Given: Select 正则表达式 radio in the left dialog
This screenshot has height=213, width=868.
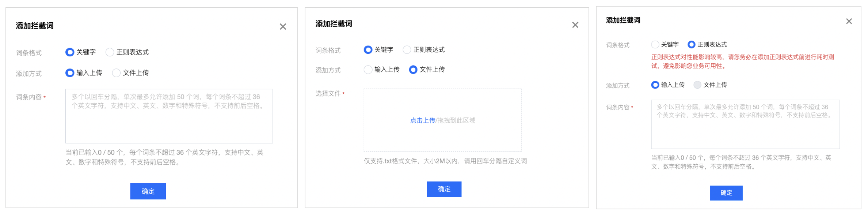Looking at the screenshot, I should coord(110,52).
